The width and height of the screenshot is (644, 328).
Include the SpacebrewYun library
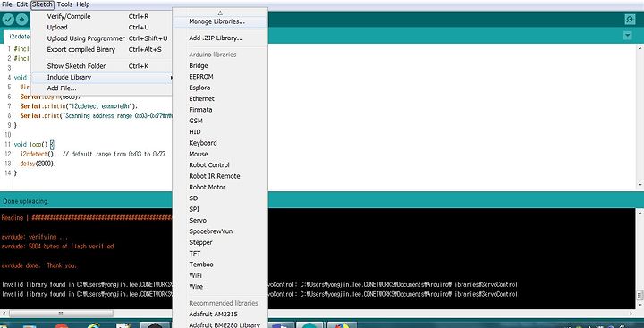220,231
